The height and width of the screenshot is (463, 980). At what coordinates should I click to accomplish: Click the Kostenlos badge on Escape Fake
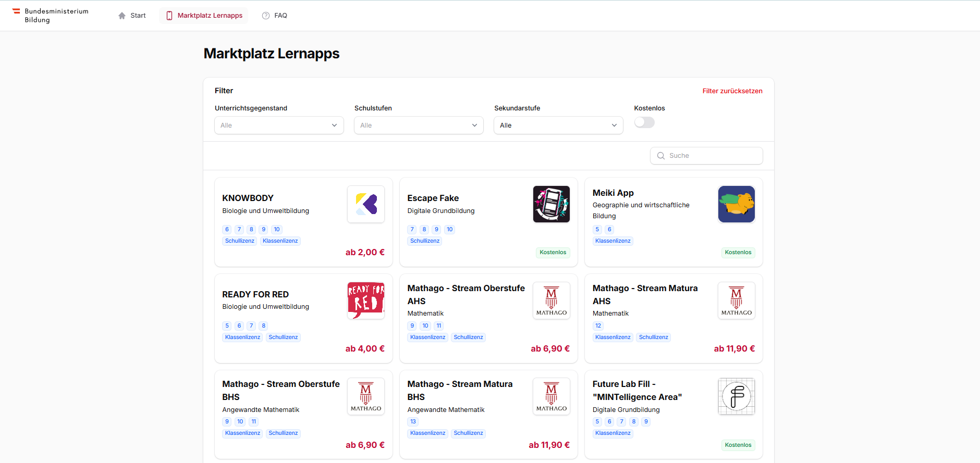click(x=553, y=253)
